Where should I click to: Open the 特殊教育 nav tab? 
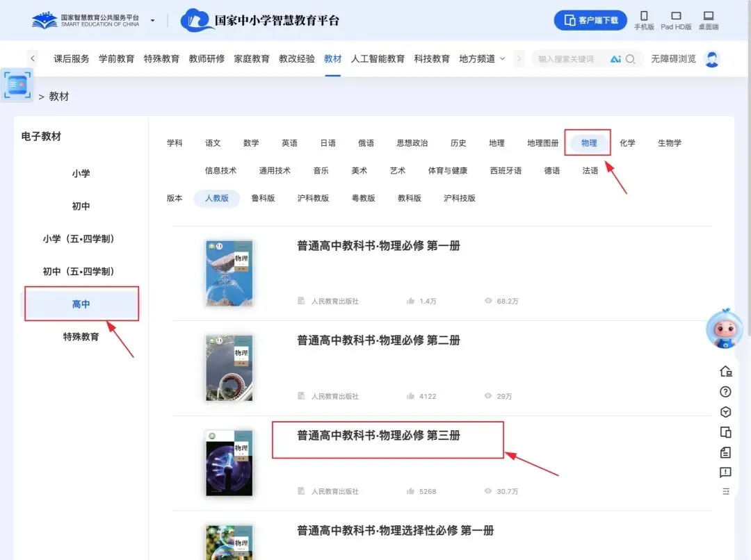pos(161,59)
